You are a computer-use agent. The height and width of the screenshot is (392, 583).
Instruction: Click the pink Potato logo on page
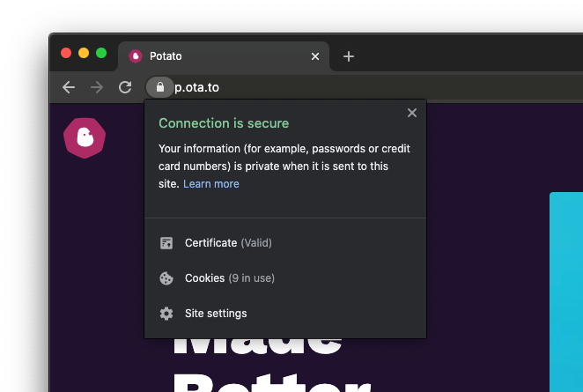point(85,137)
